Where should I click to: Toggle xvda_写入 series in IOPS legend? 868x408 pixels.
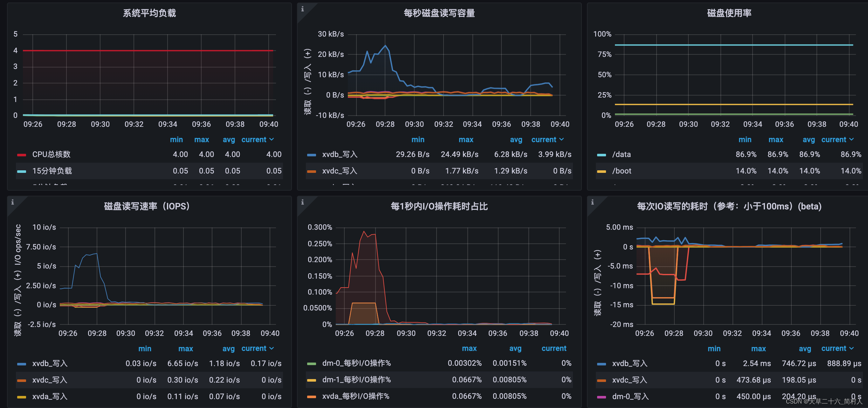(50, 396)
